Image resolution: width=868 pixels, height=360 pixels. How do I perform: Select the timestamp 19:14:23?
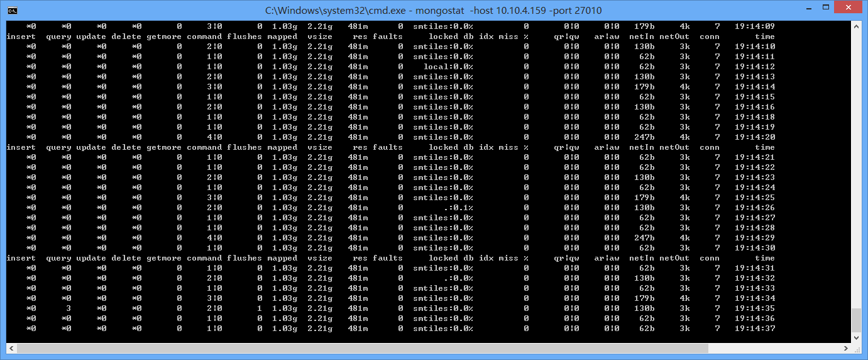754,177
